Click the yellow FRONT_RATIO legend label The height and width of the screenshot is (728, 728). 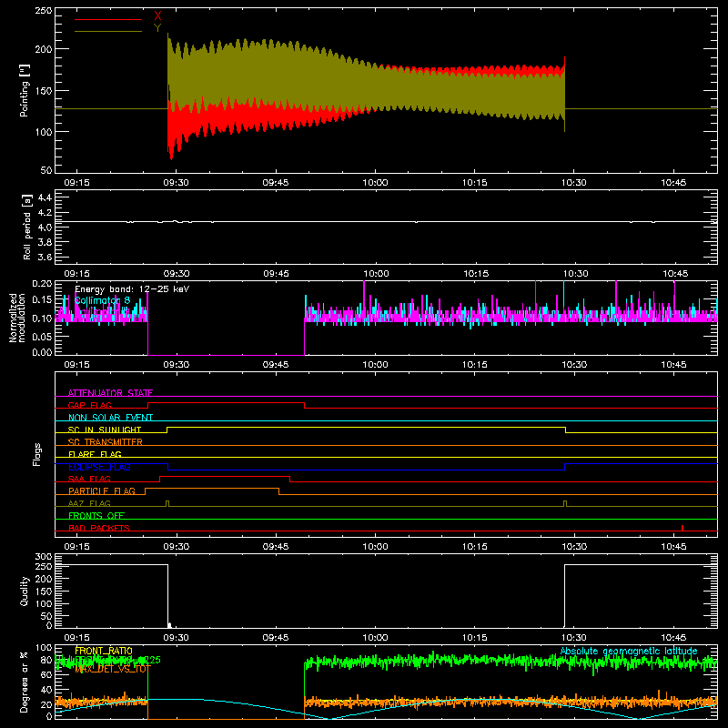pyautogui.click(x=104, y=651)
